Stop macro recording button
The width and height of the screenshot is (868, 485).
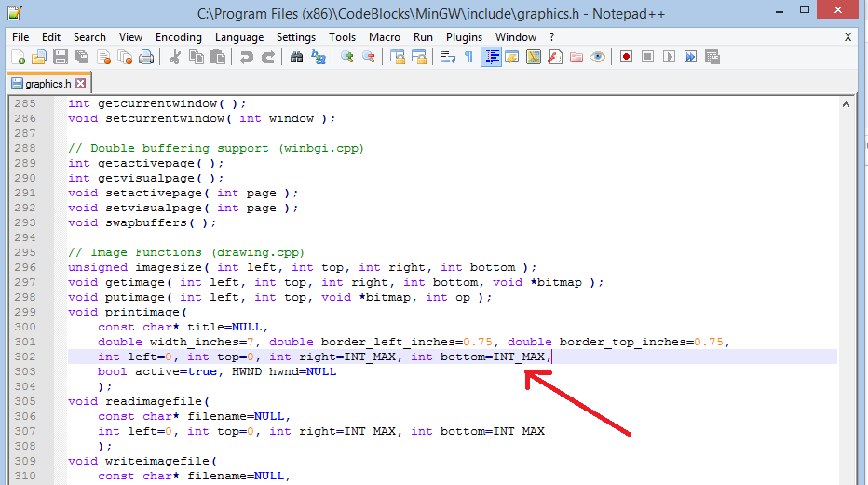(647, 57)
